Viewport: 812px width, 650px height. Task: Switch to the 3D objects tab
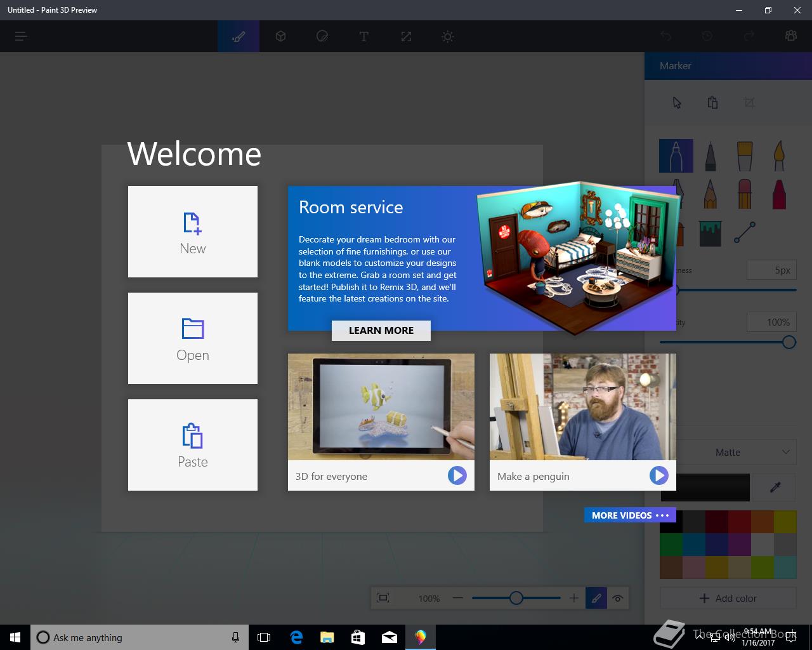[280, 36]
